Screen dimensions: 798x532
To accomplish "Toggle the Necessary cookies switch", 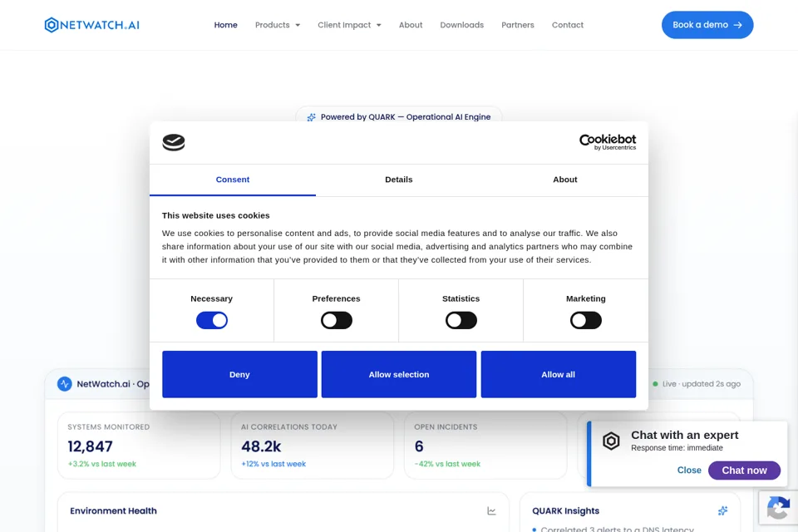I will point(212,320).
